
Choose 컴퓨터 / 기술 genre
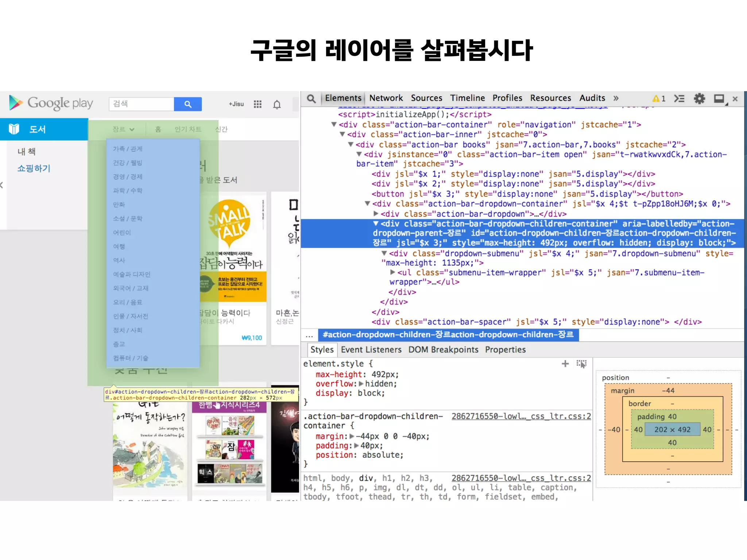[x=131, y=358]
